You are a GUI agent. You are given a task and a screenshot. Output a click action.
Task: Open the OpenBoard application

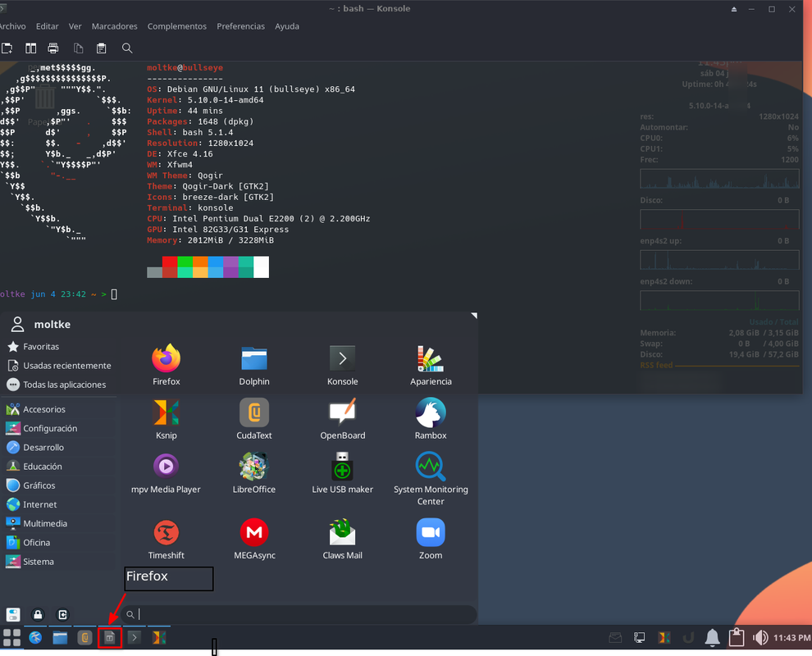[x=342, y=419]
